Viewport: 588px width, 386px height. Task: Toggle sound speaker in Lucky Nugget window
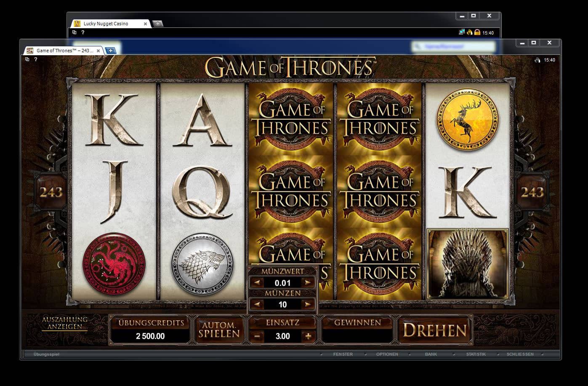click(x=469, y=32)
